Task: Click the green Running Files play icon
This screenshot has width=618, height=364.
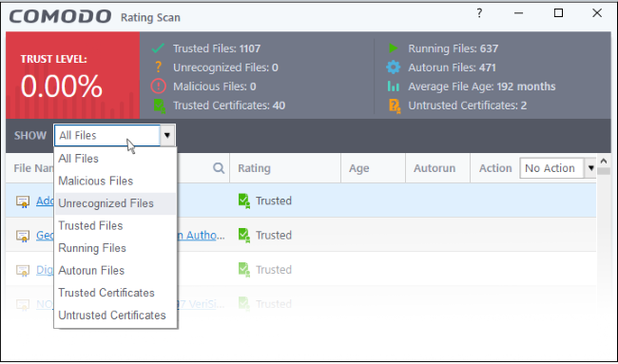Action: [393, 48]
